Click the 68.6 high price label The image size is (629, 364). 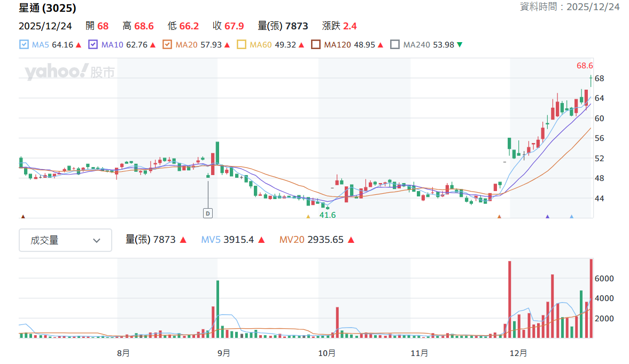click(585, 66)
